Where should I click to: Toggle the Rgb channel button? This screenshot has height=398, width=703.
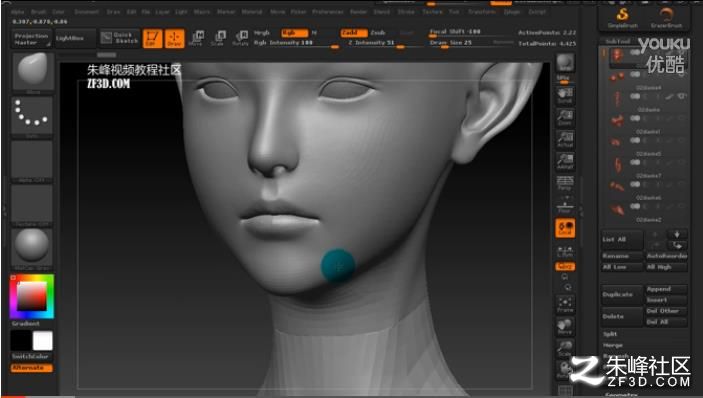[295, 33]
